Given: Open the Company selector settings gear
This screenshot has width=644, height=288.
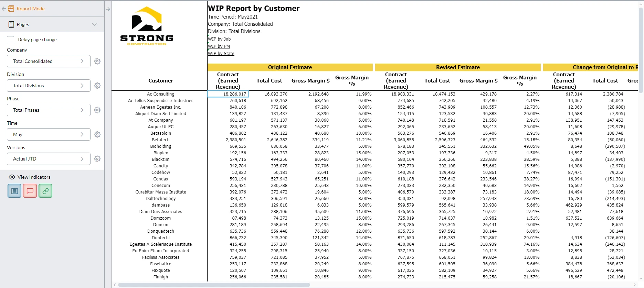Looking at the screenshot, I should tap(97, 61).
